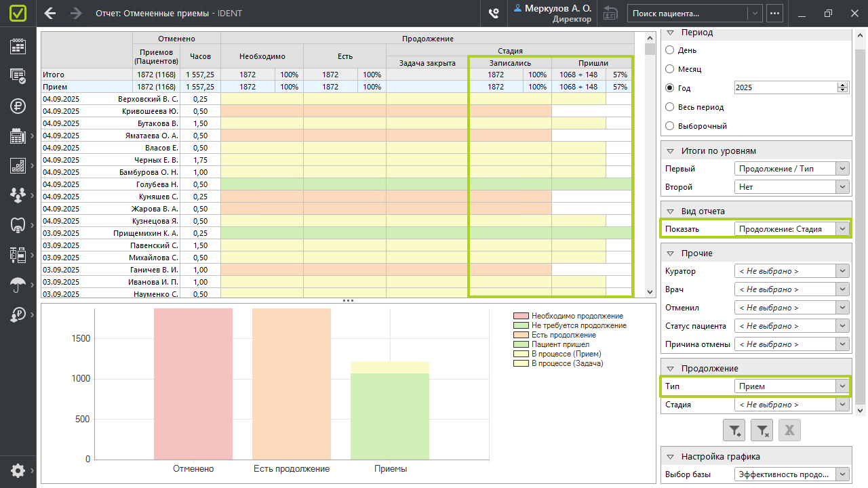This screenshot has width=868, height=488.
Task: Select the "Месяц" period radio button
Action: pyautogui.click(x=670, y=69)
